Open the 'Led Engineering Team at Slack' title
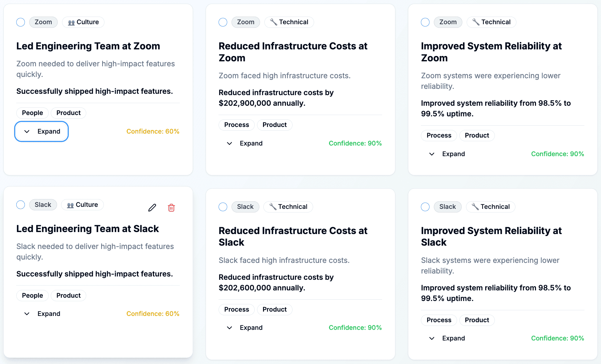The image size is (601, 364). click(x=88, y=229)
